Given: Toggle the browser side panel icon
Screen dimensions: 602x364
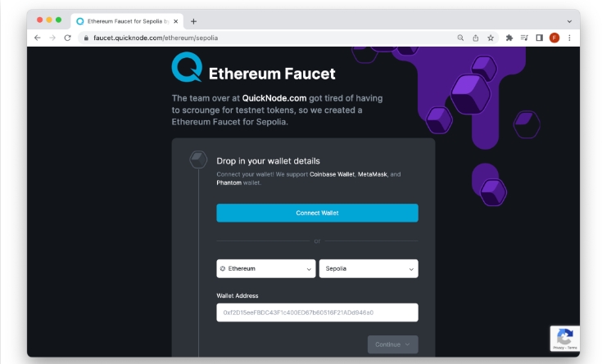Looking at the screenshot, I should point(540,38).
